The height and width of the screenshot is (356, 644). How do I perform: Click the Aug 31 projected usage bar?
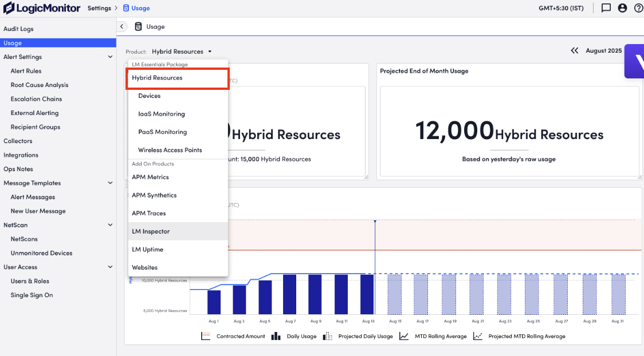click(618, 295)
